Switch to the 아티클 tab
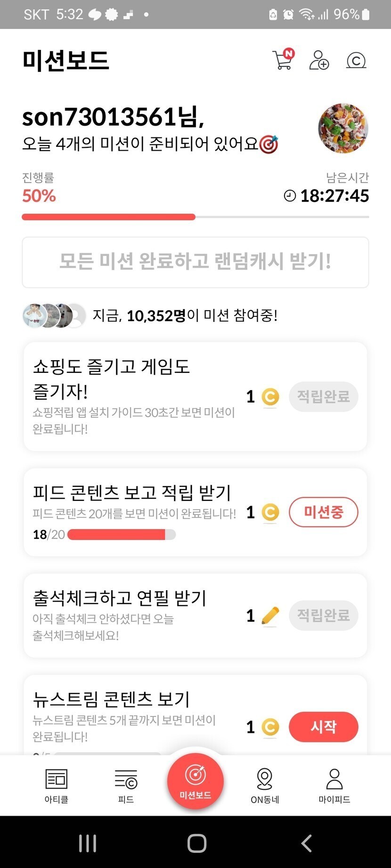Image resolution: width=391 pixels, height=868 pixels. 57,786
